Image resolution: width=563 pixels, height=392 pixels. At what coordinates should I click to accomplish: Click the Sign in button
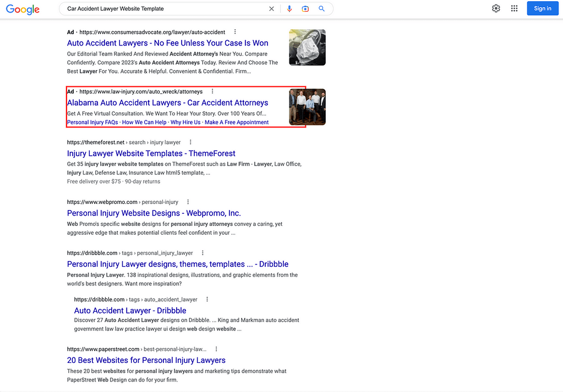pyautogui.click(x=542, y=8)
